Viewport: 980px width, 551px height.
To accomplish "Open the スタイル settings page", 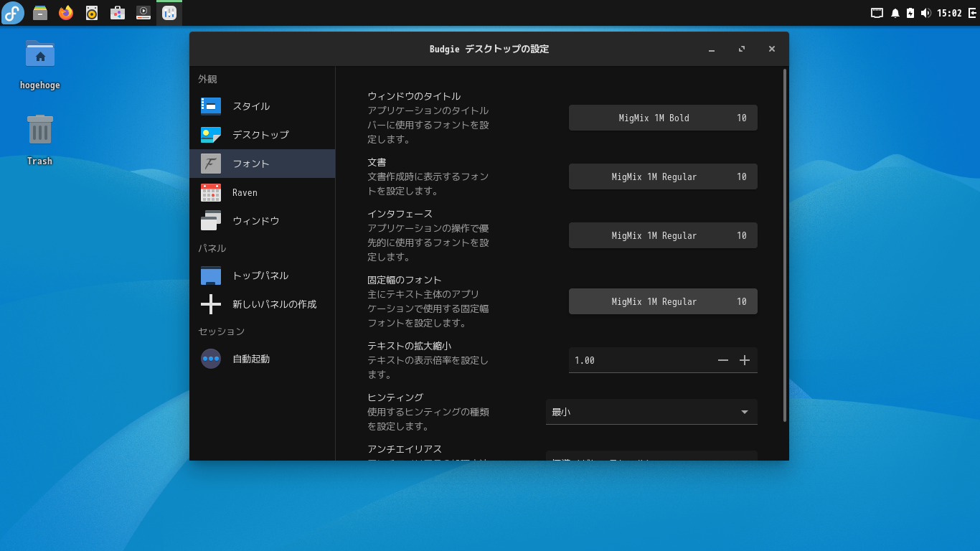I will (x=263, y=106).
